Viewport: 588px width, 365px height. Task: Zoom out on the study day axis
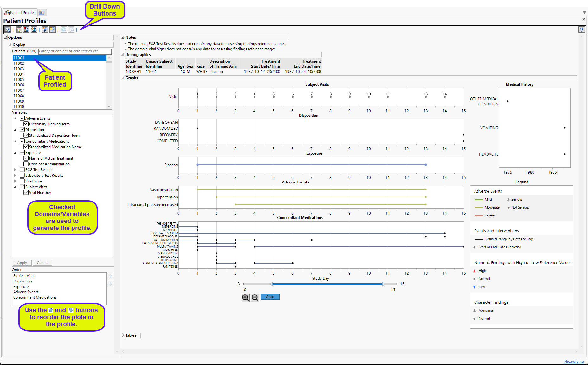[x=255, y=297]
